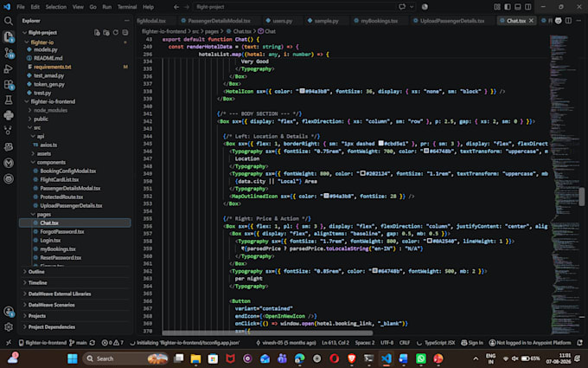Open notifications bell in status bar
Viewport: 588px width, 368px height.
pos(579,343)
